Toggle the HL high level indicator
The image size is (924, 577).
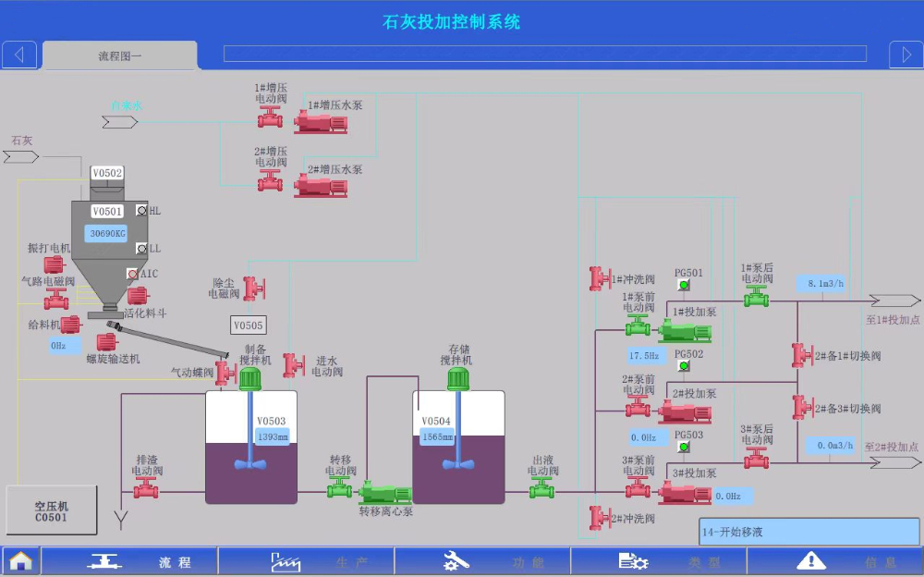[141, 211]
